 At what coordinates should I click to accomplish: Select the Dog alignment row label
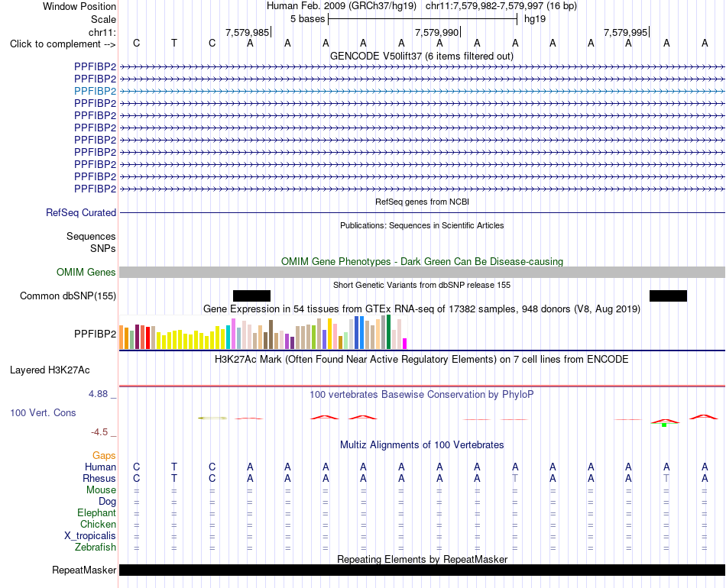point(107,502)
